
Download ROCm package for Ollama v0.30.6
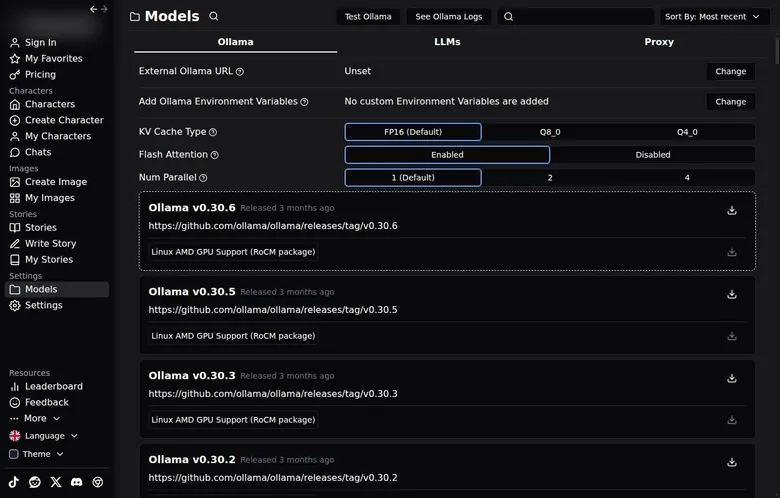tap(731, 252)
